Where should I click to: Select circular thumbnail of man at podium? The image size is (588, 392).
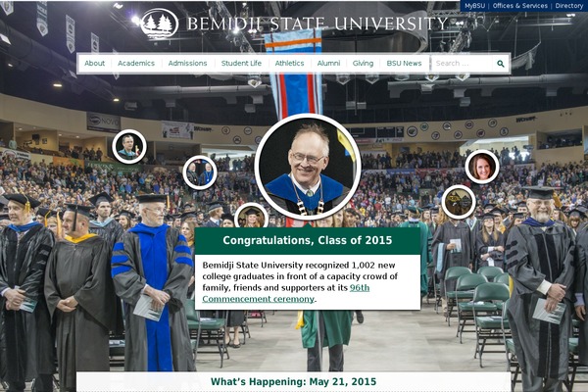point(129,147)
